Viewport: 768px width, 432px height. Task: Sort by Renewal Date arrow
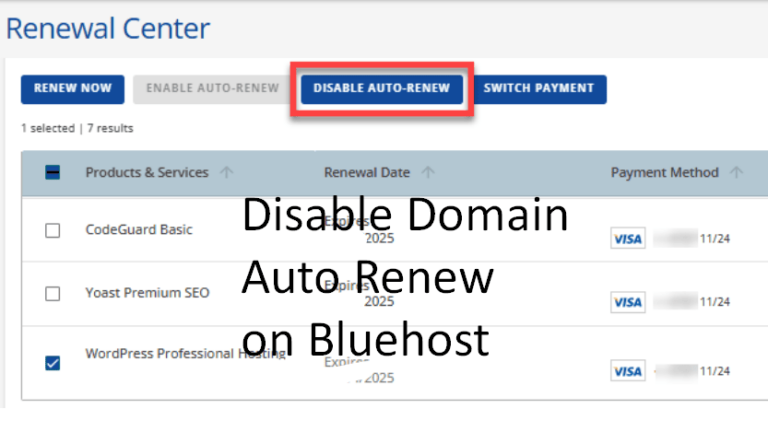428,172
